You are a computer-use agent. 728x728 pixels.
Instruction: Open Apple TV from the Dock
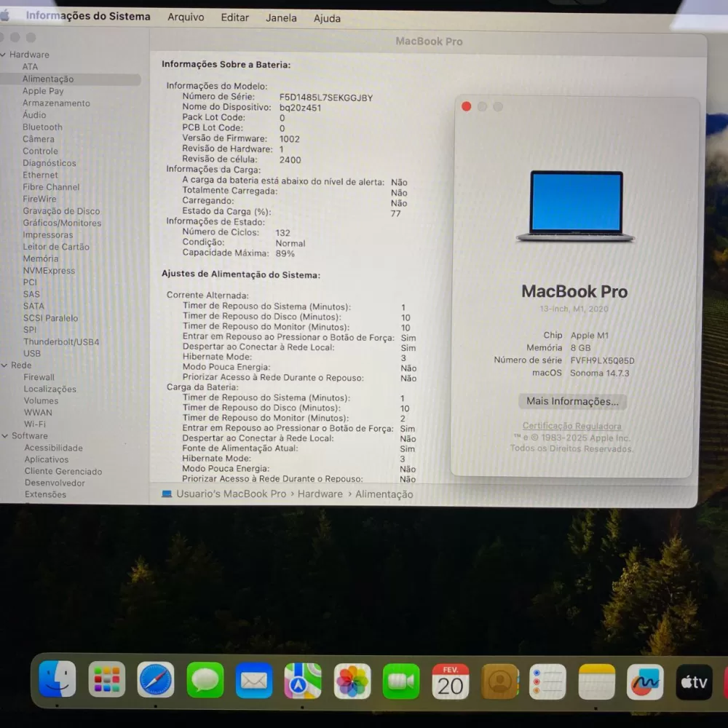694,682
